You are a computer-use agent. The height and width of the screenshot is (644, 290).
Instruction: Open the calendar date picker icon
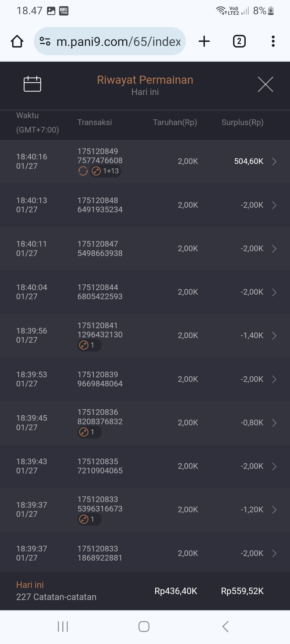pyautogui.click(x=32, y=84)
